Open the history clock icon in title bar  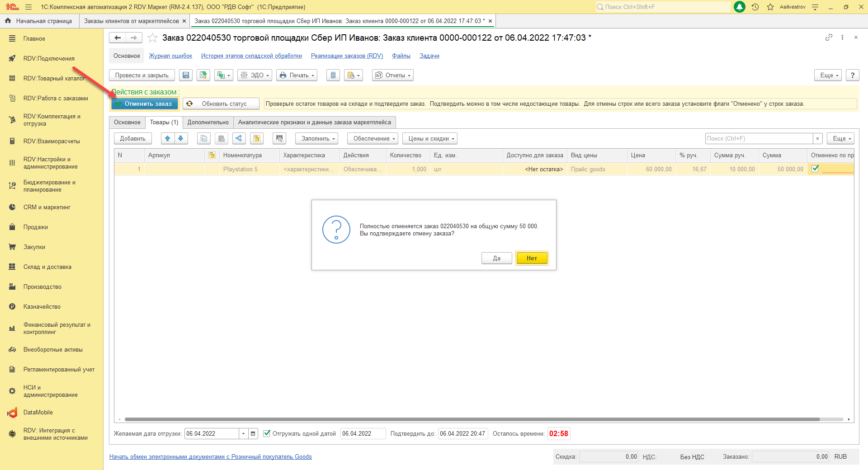coord(755,7)
